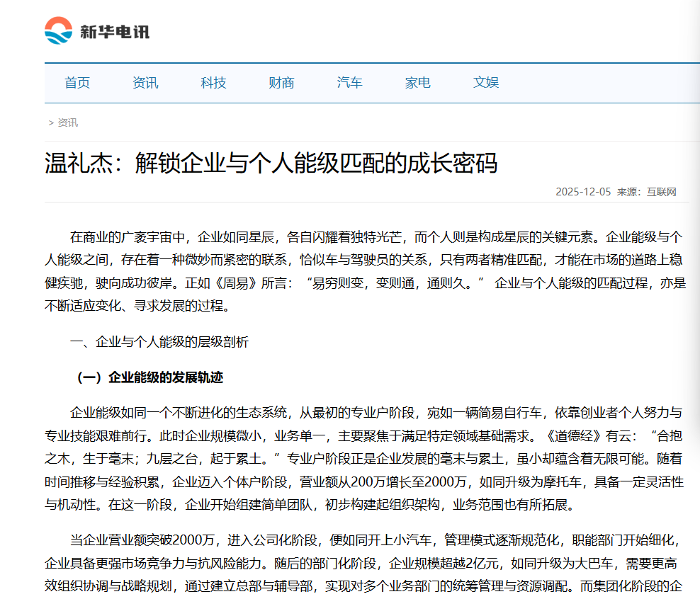Viewport: 700px width, 599px height.
Task: Go to the 科技 channel
Action: pyautogui.click(x=213, y=83)
